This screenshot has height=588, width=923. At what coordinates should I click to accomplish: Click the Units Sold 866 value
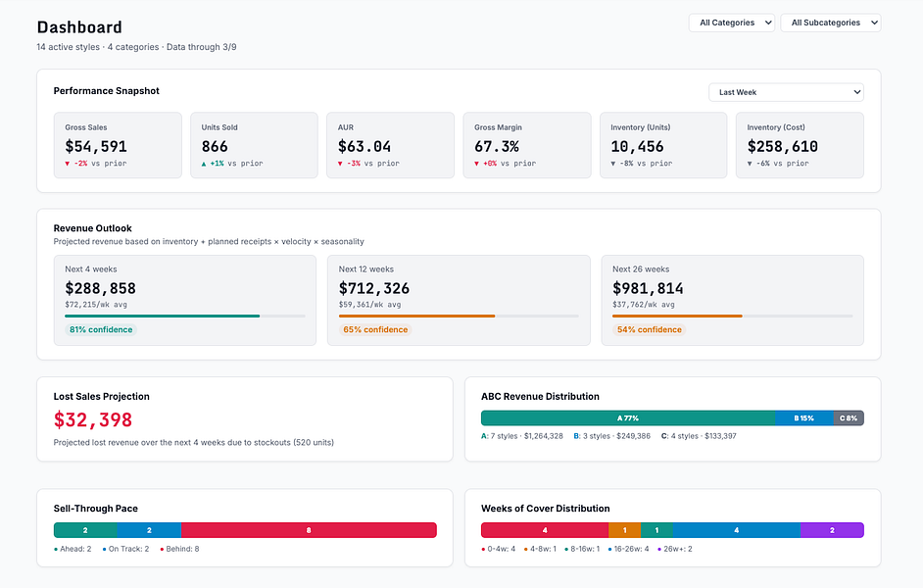coord(215,146)
